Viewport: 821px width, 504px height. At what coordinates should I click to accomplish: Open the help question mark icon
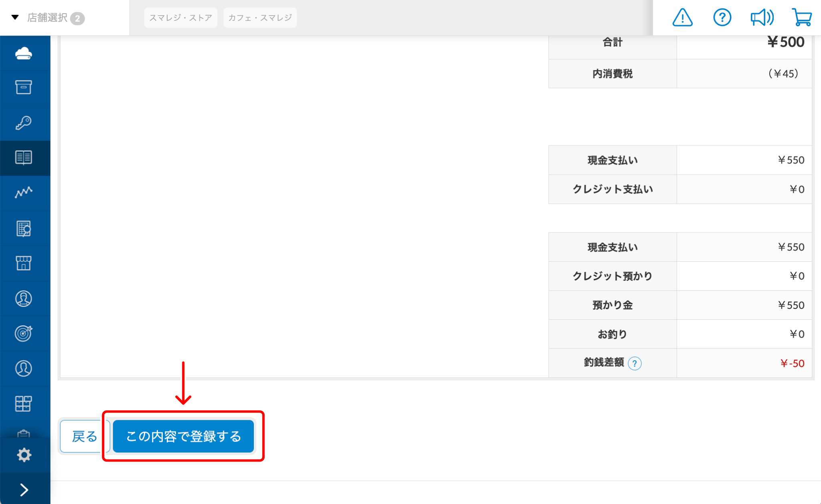tap(722, 18)
